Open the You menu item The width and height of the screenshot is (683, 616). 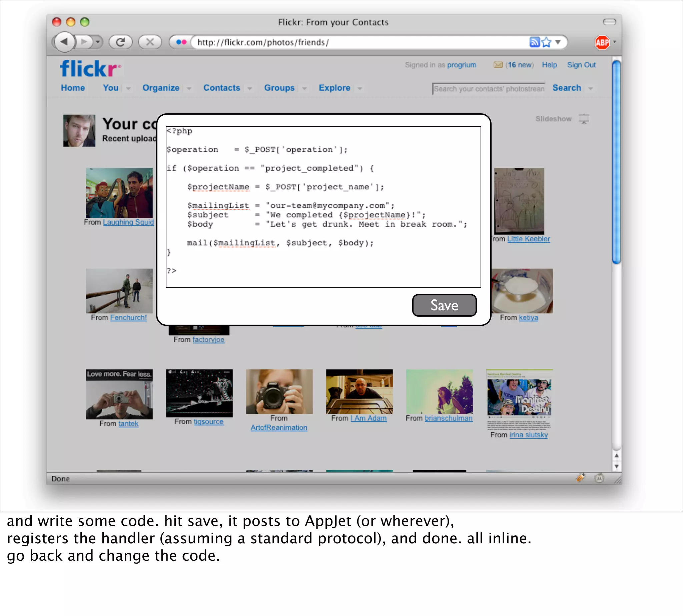coord(111,88)
